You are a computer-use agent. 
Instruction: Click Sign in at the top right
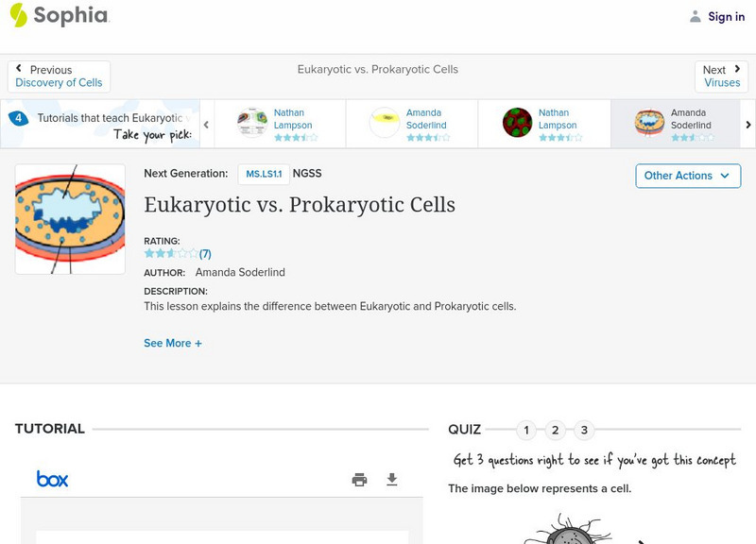point(725,16)
